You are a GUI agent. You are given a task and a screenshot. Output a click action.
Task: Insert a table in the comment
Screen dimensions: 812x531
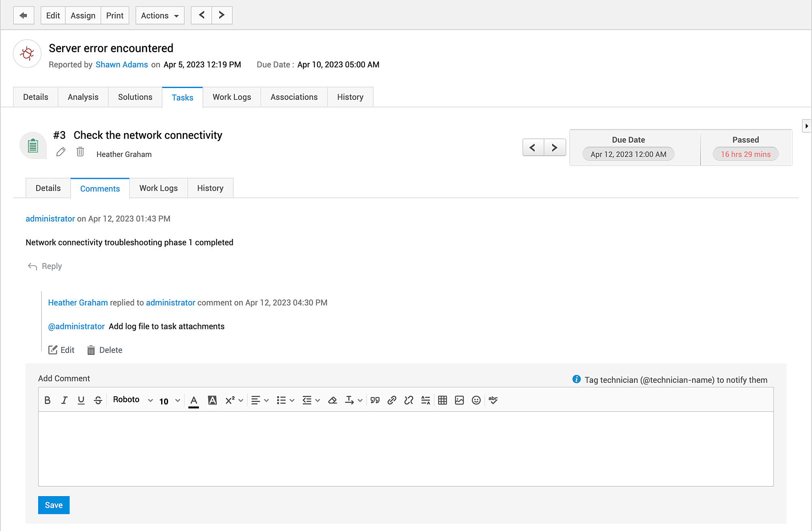pos(443,400)
